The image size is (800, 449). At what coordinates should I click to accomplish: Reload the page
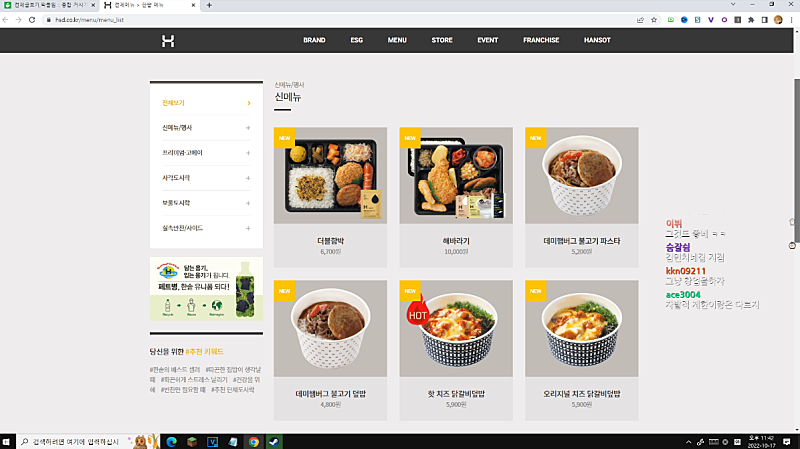coord(32,20)
